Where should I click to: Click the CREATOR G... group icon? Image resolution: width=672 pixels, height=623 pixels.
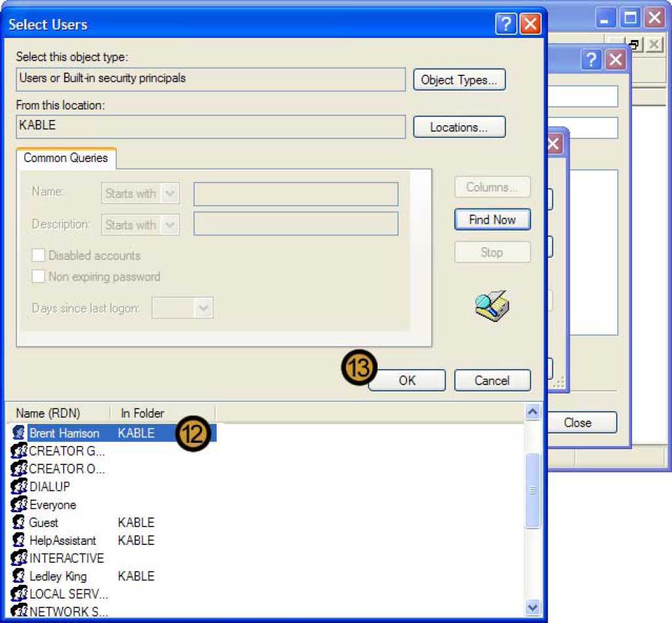[18, 451]
